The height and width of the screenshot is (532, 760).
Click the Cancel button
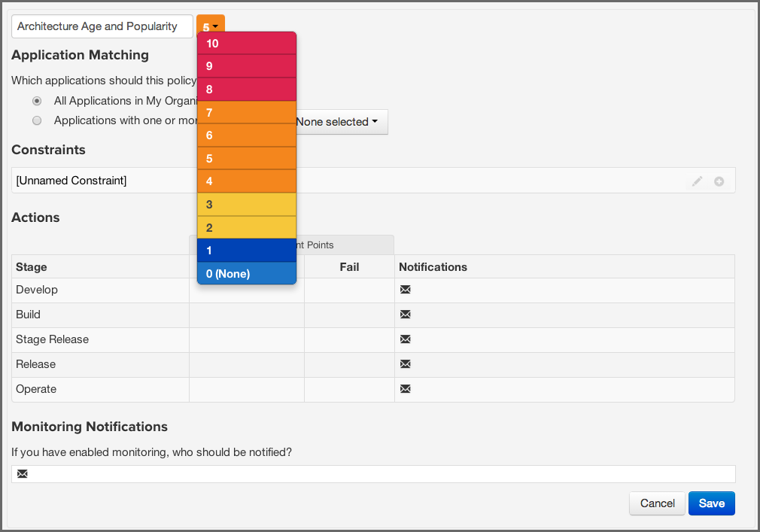point(657,503)
